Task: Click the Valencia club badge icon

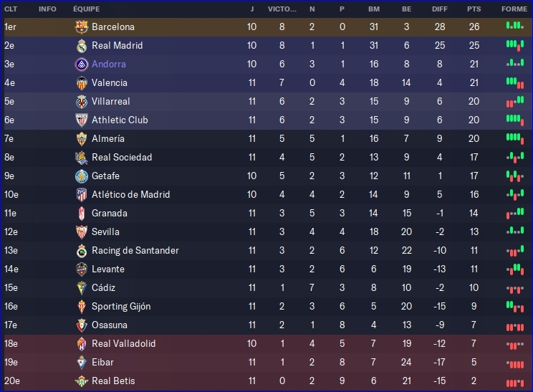Action: (81, 82)
